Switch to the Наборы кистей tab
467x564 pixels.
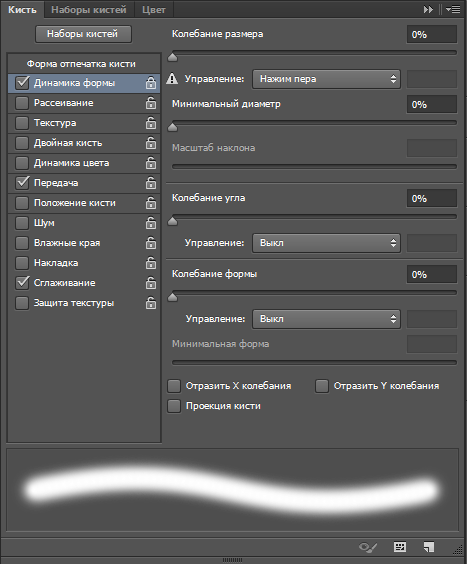(89, 10)
